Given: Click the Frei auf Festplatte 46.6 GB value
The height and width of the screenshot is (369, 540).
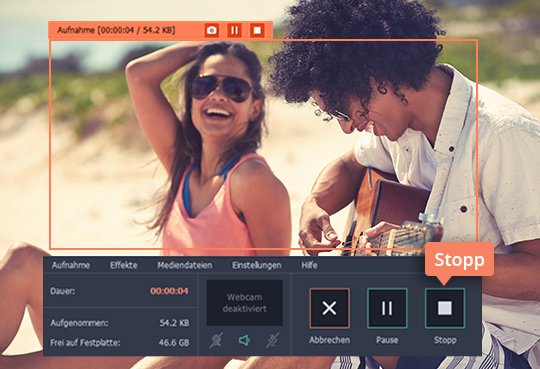Looking at the screenshot, I should point(174,343).
